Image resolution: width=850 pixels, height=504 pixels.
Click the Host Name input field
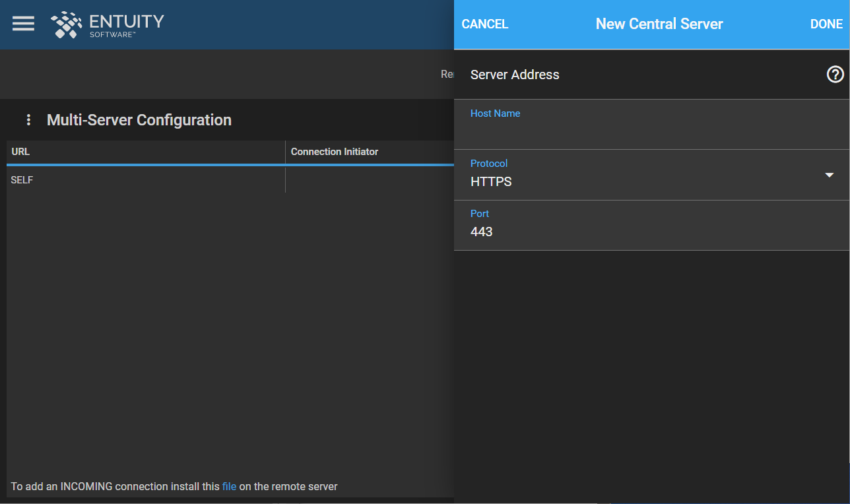click(x=651, y=125)
